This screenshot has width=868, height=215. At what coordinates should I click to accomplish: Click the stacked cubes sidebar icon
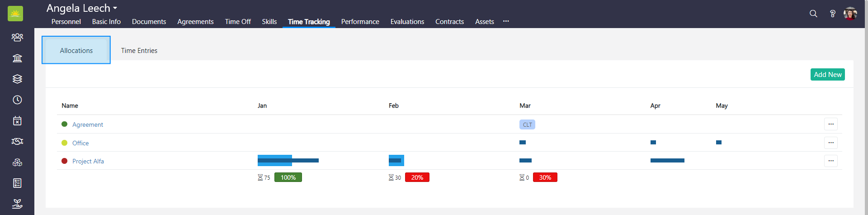pos(17,162)
